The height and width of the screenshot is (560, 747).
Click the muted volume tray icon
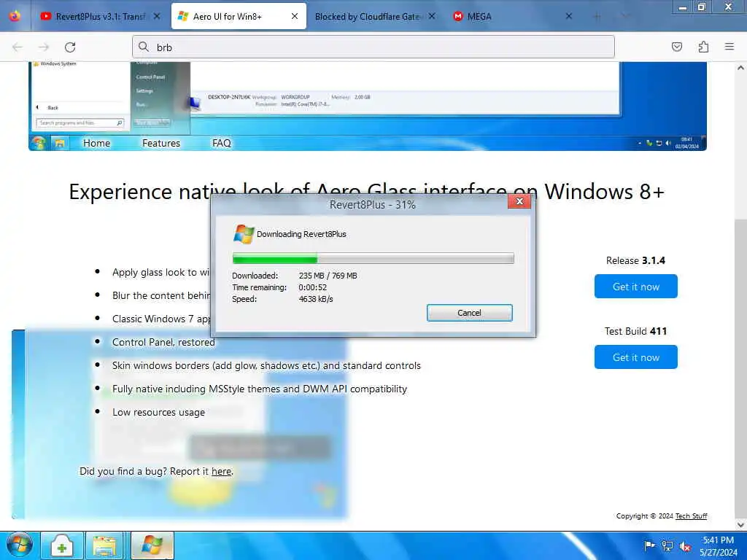coord(686,546)
